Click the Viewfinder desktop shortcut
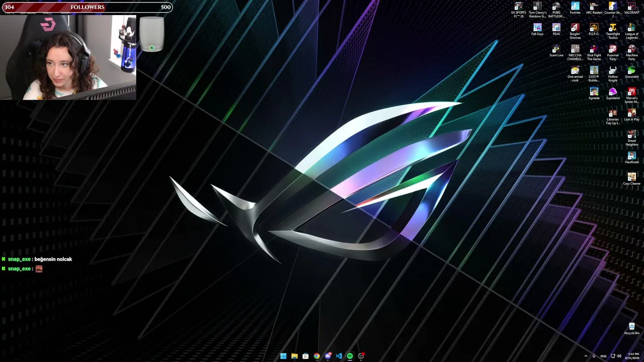Viewport: 644px width, 362px height. click(x=632, y=158)
